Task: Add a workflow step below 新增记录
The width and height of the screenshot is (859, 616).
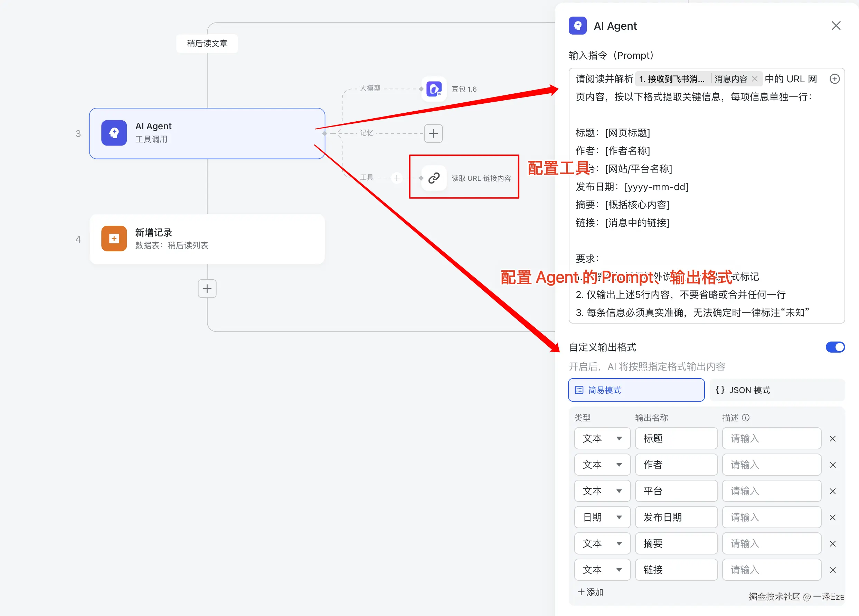Action: tap(207, 289)
